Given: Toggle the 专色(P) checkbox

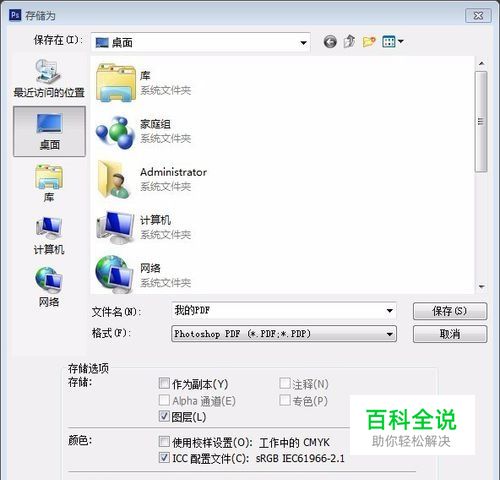Looking at the screenshot, I should [284, 400].
